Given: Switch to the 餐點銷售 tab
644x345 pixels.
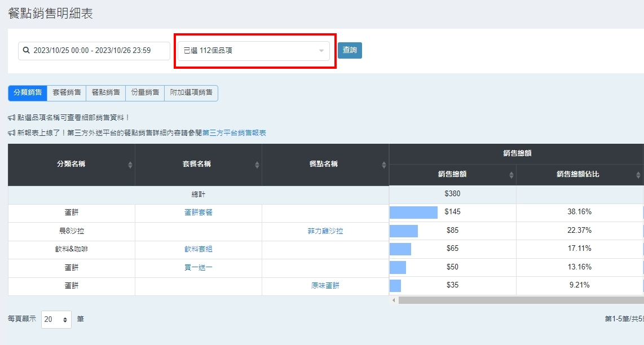Looking at the screenshot, I should point(105,92).
